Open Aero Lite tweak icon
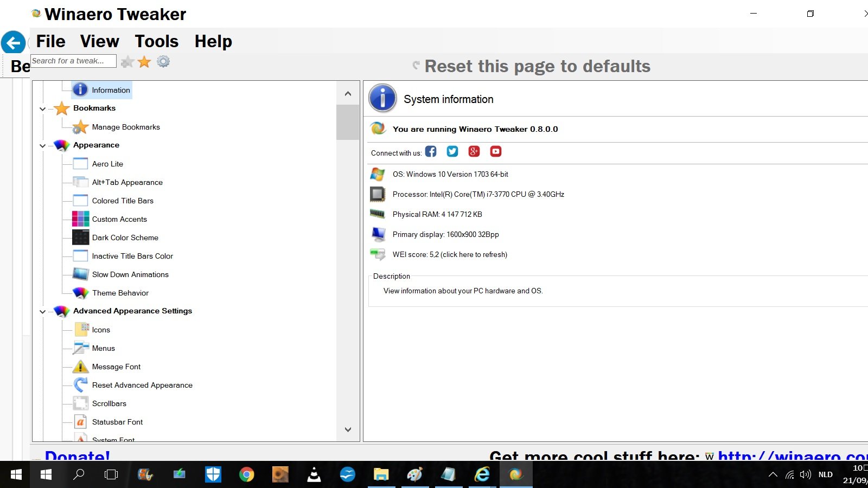This screenshot has height=488, width=868. click(x=80, y=164)
